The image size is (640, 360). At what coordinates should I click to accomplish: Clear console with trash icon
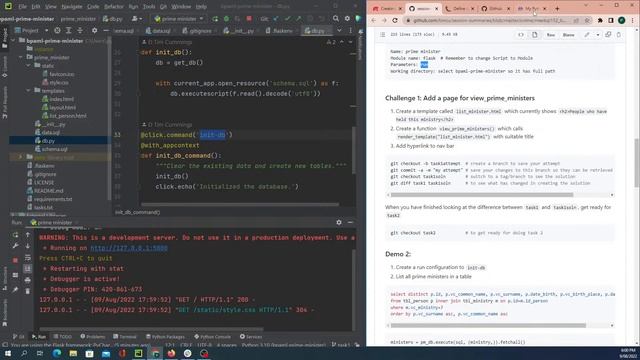coord(28,291)
